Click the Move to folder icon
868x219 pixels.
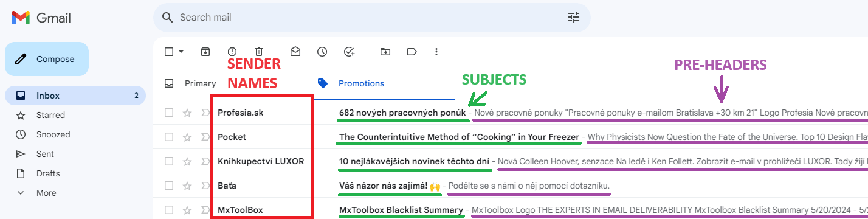(385, 52)
